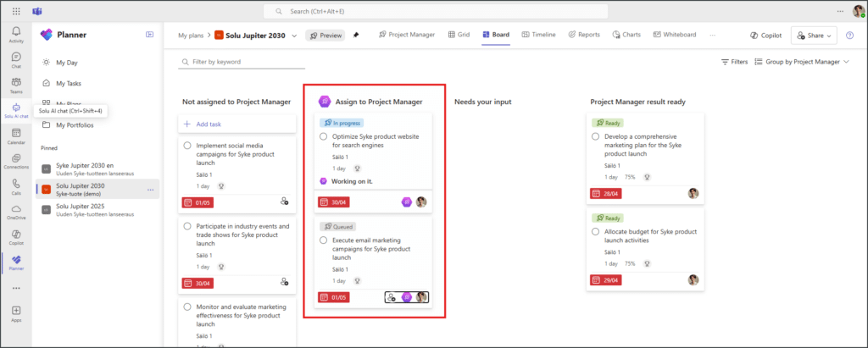Open pinned plan Solu Jupiter 2025

point(97,210)
